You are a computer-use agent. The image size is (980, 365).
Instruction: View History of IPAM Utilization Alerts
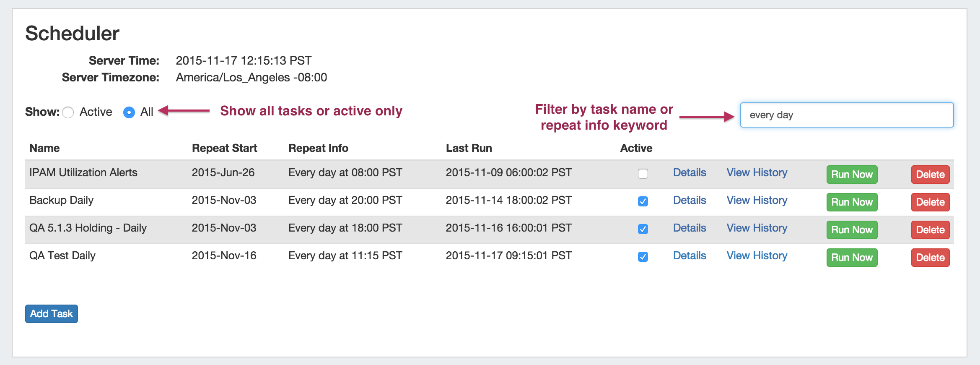tap(757, 172)
